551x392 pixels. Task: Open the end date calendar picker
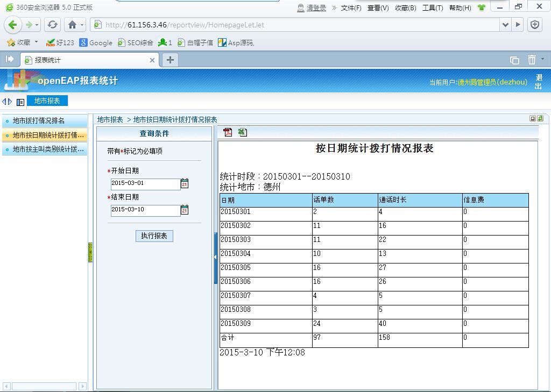(185, 210)
